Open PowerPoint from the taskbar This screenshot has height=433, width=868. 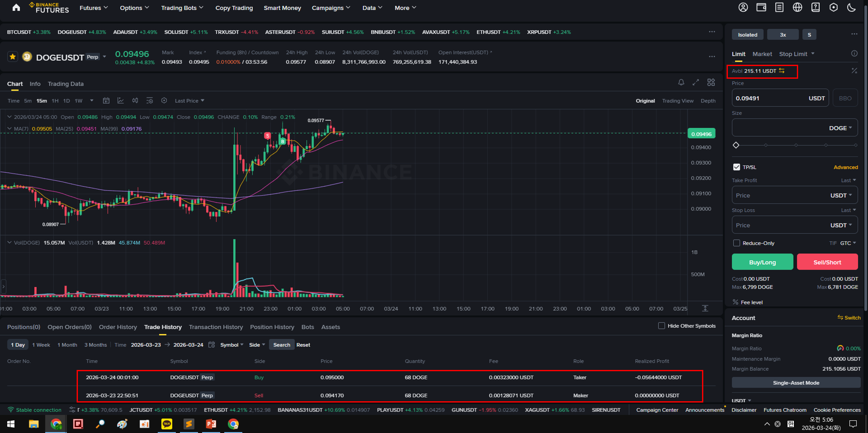211,424
